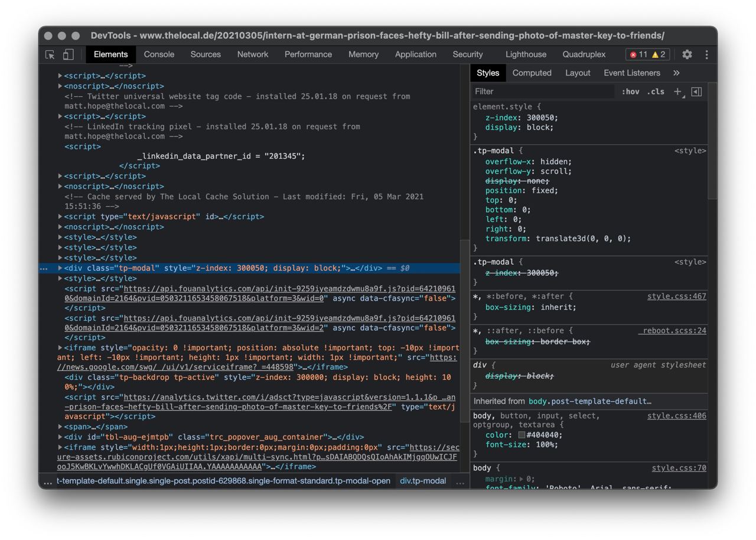Toggle the device toolbar icon

pos(68,54)
